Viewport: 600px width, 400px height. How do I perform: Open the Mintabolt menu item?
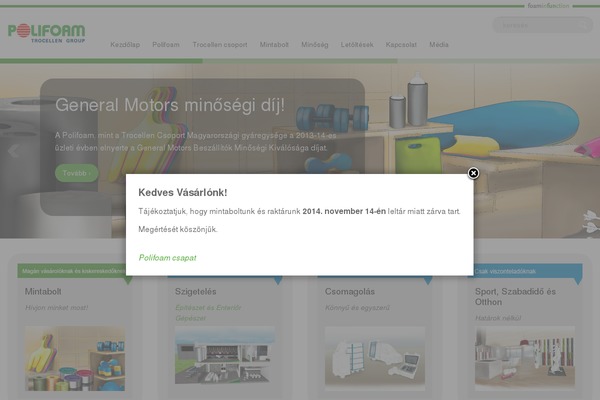pyautogui.click(x=274, y=45)
